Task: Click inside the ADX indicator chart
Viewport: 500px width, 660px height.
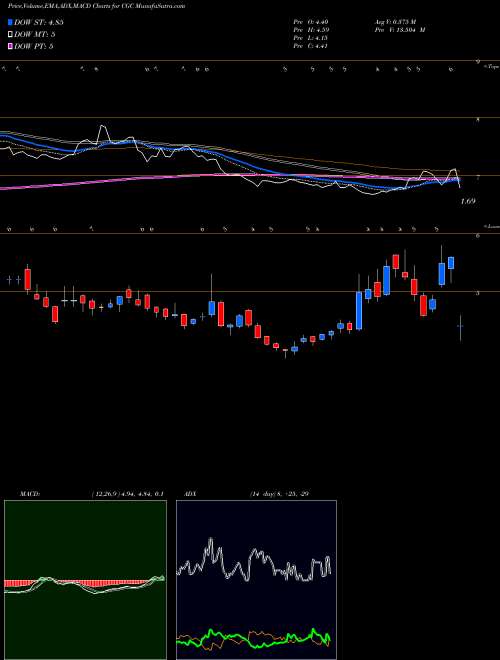Action: pyautogui.click(x=256, y=580)
